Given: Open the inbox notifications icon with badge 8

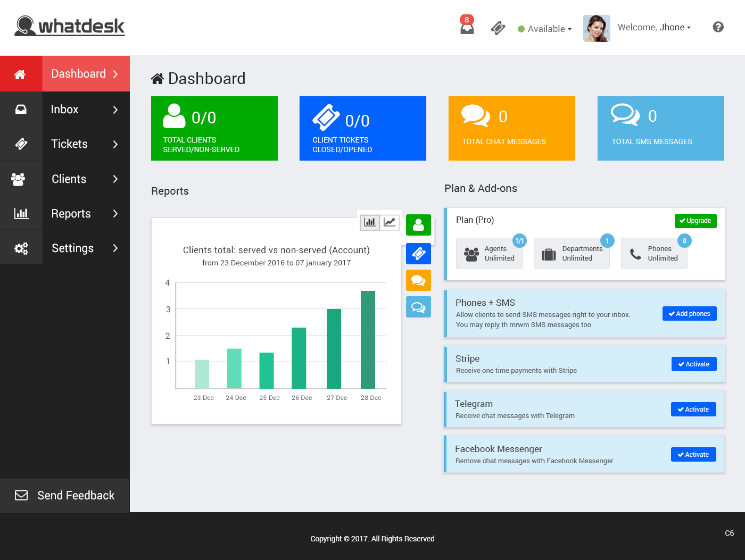Looking at the screenshot, I should pos(467,25).
